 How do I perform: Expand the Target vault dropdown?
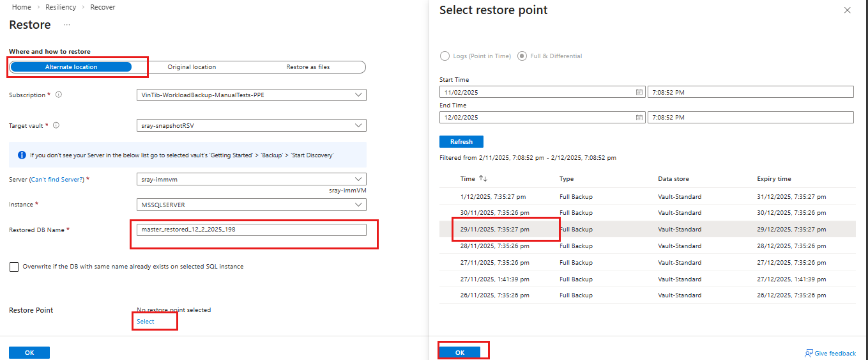tap(252, 126)
